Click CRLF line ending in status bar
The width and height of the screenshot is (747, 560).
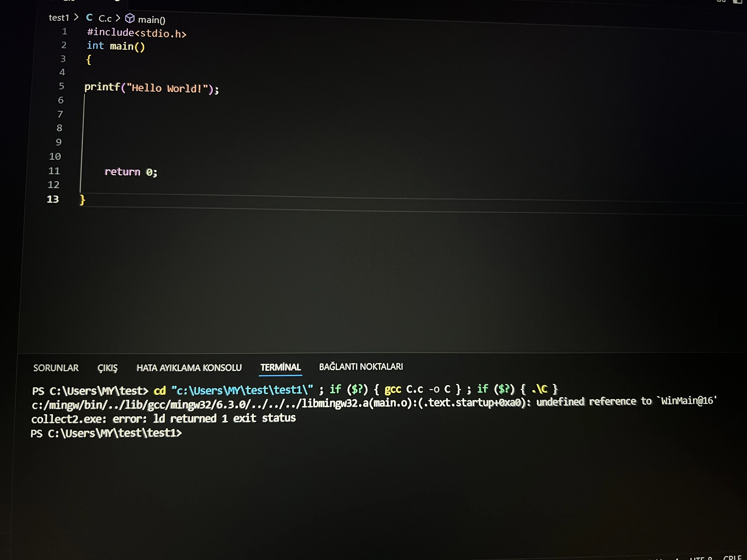732,557
